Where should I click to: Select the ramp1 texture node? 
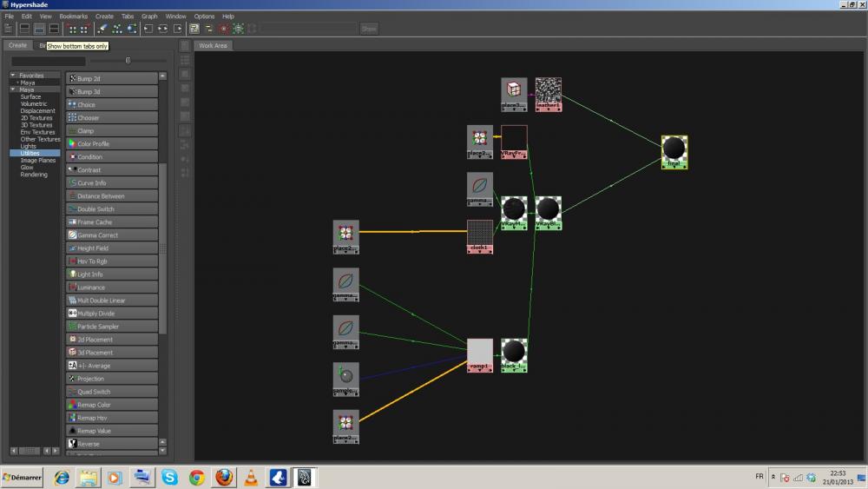(480, 355)
